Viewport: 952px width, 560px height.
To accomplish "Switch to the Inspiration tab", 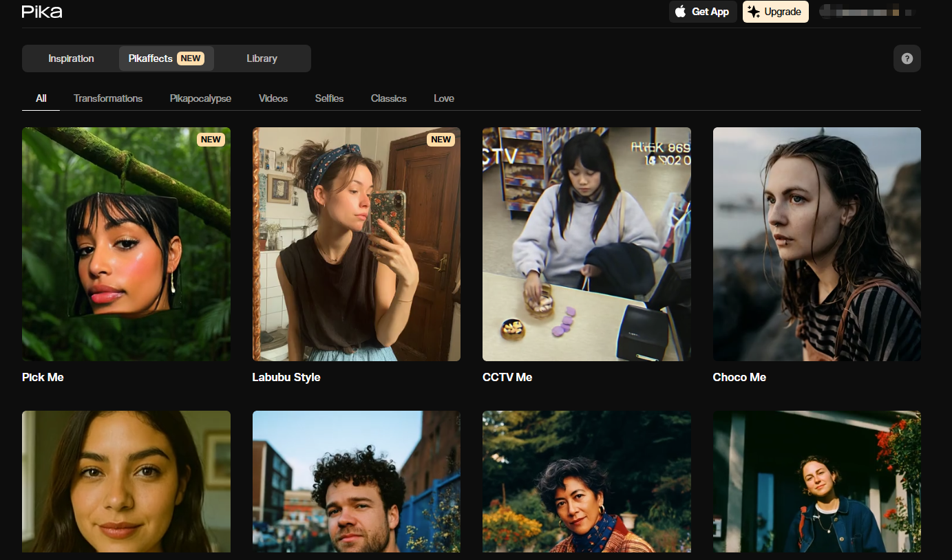I will [x=71, y=58].
